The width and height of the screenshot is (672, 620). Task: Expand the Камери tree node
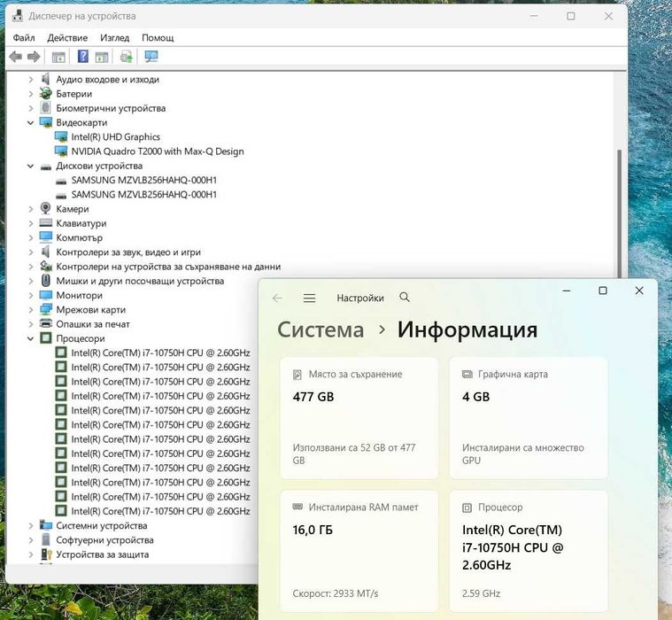[30, 209]
